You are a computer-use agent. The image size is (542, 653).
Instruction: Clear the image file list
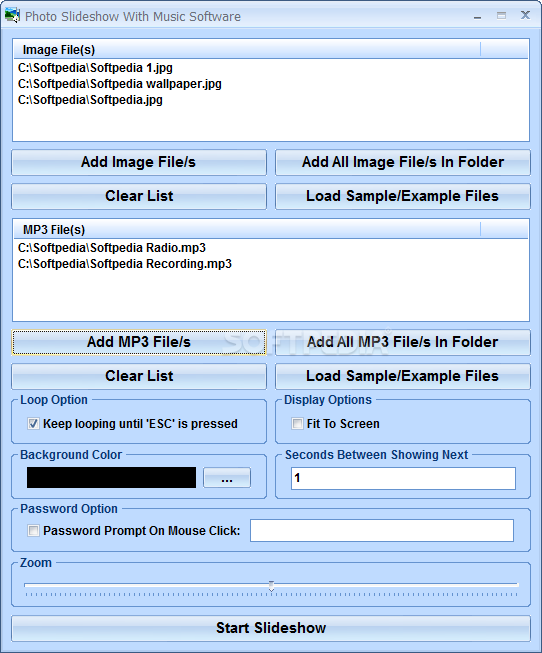tap(139, 196)
